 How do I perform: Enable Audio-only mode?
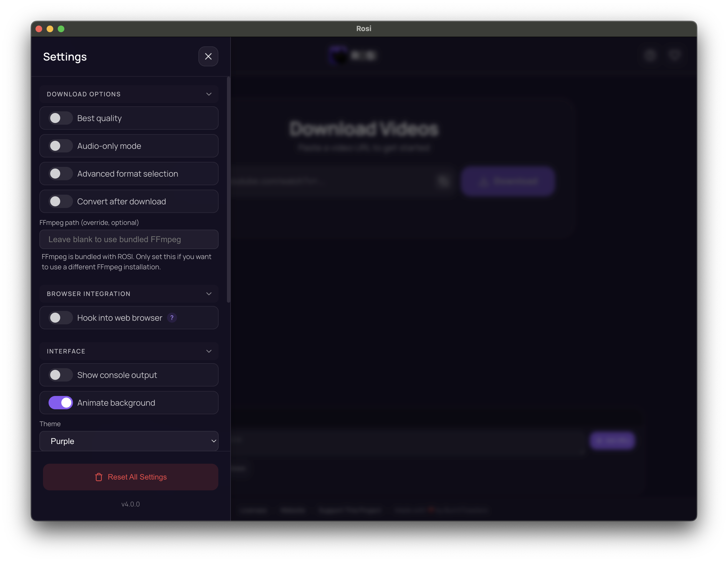(60, 146)
